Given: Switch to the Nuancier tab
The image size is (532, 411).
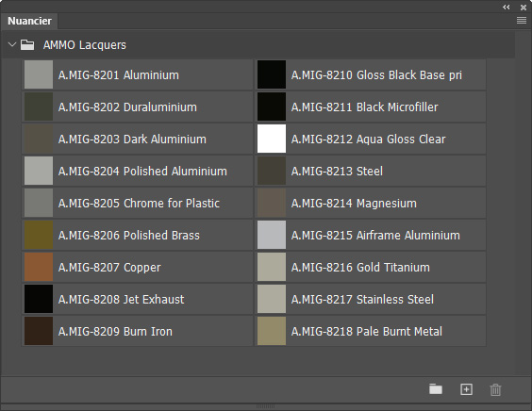Looking at the screenshot, I should coord(29,21).
